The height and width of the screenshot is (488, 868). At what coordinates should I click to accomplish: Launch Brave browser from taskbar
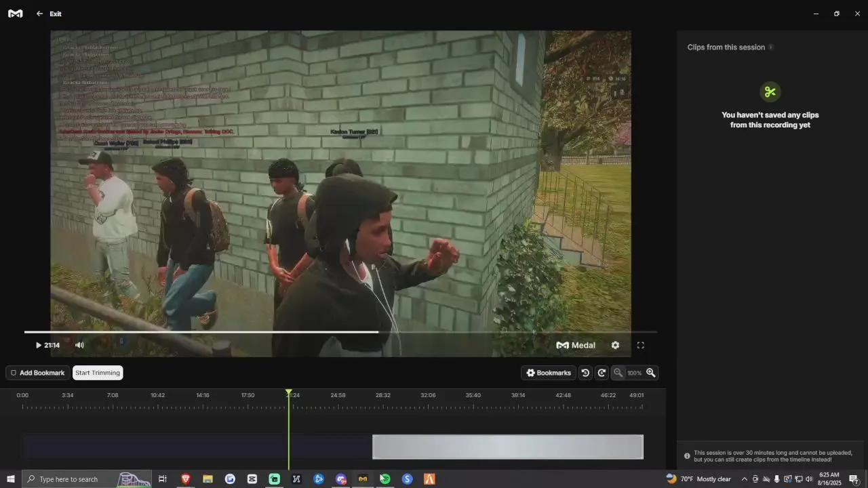point(185,479)
